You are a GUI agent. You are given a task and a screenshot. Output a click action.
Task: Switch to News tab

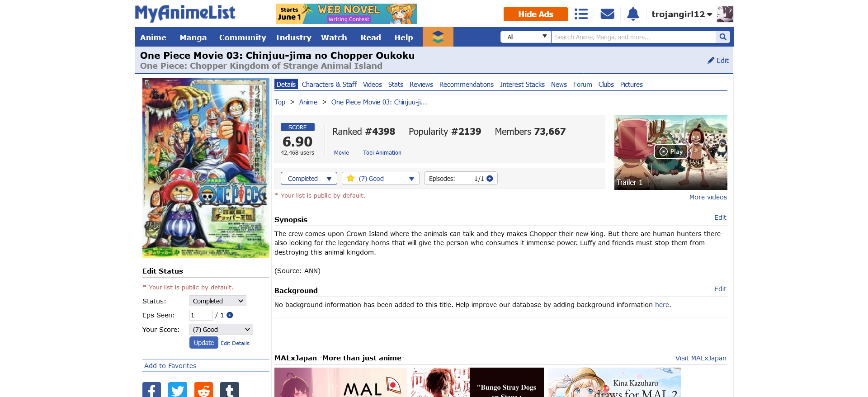559,85
